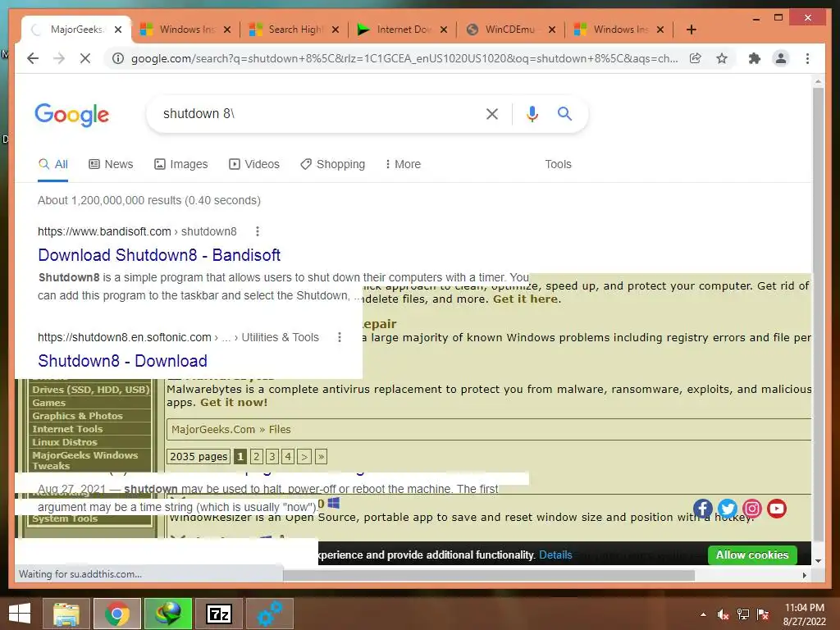840x630 pixels.
Task: Show Videos search results
Action: pos(254,164)
